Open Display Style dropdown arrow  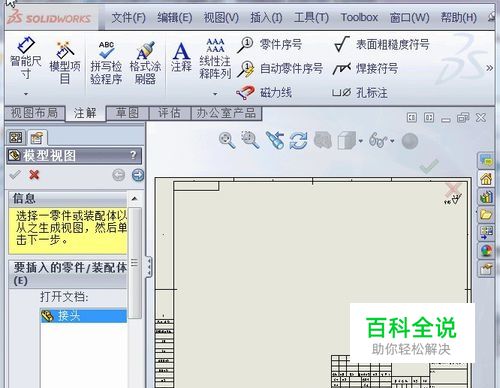(361, 141)
